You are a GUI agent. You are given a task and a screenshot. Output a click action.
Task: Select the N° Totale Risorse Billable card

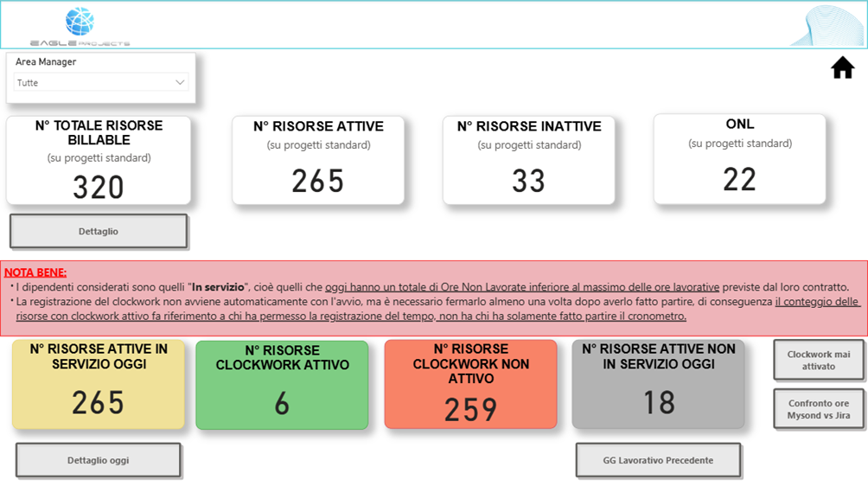pyautogui.click(x=99, y=162)
